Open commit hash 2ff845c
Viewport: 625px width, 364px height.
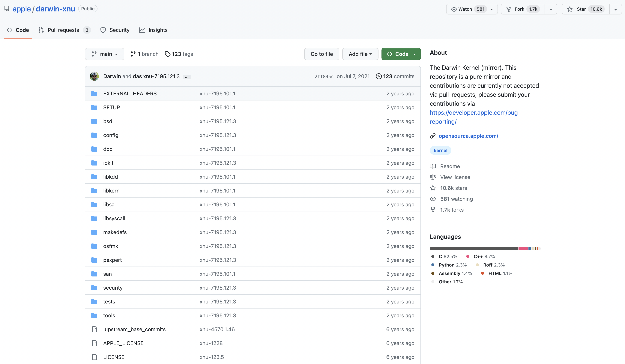pos(324,77)
